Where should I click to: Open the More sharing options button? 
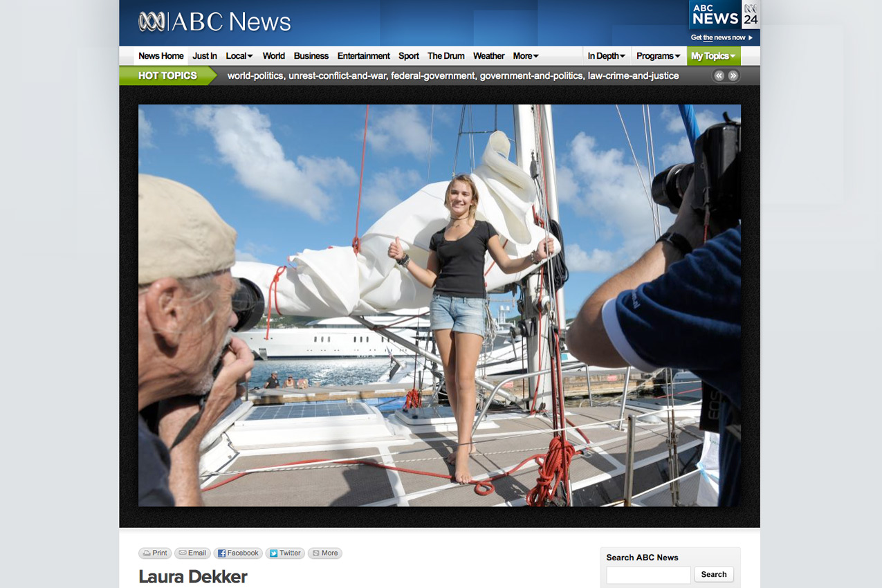click(x=325, y=553)
